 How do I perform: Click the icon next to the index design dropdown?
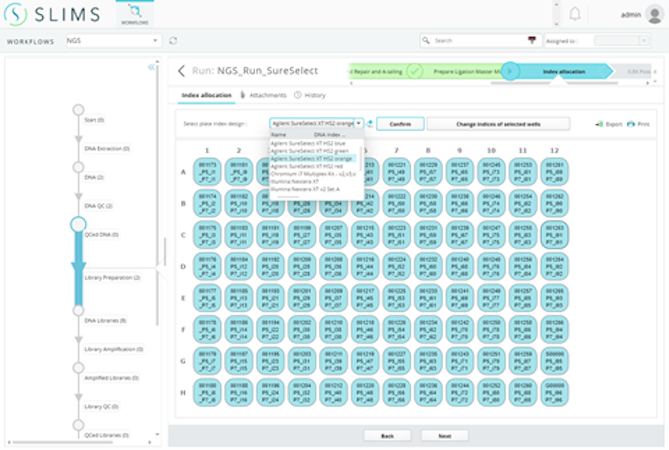pos(369,124)
